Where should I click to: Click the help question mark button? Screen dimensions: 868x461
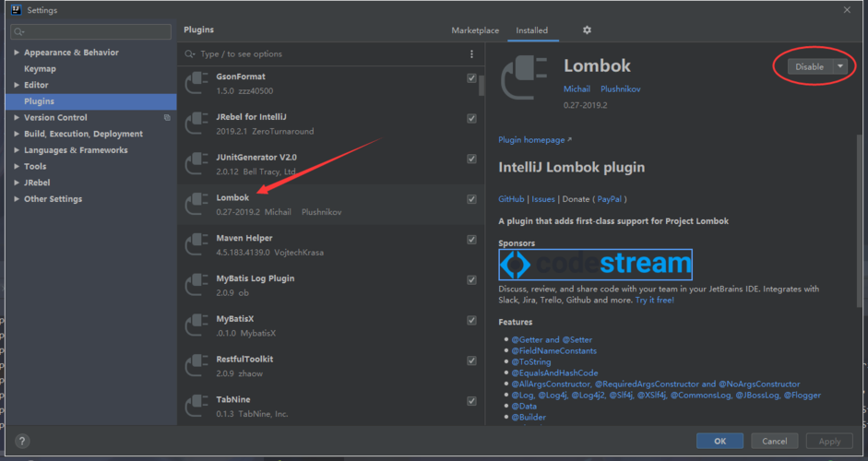click(x=21, y=441)
